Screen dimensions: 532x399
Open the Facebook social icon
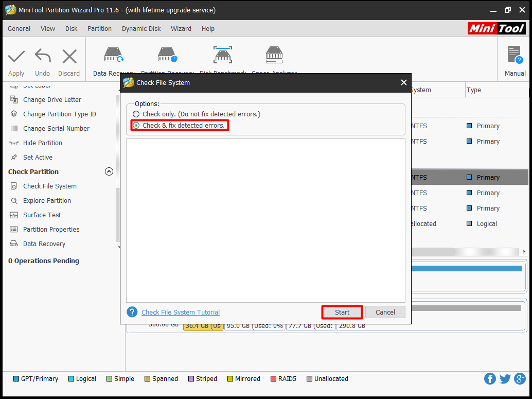(x=490, y=378)
